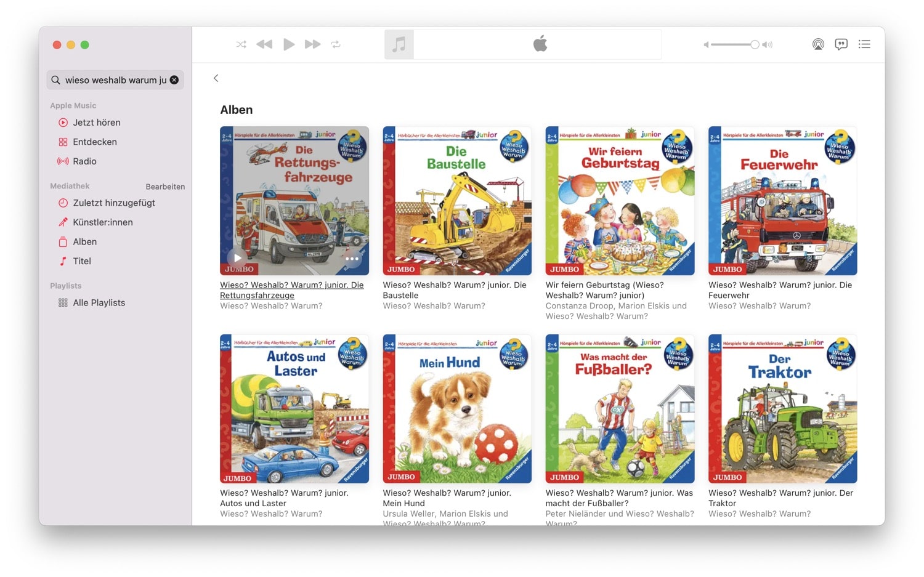Toggle repeat mode

coord(336,44)
